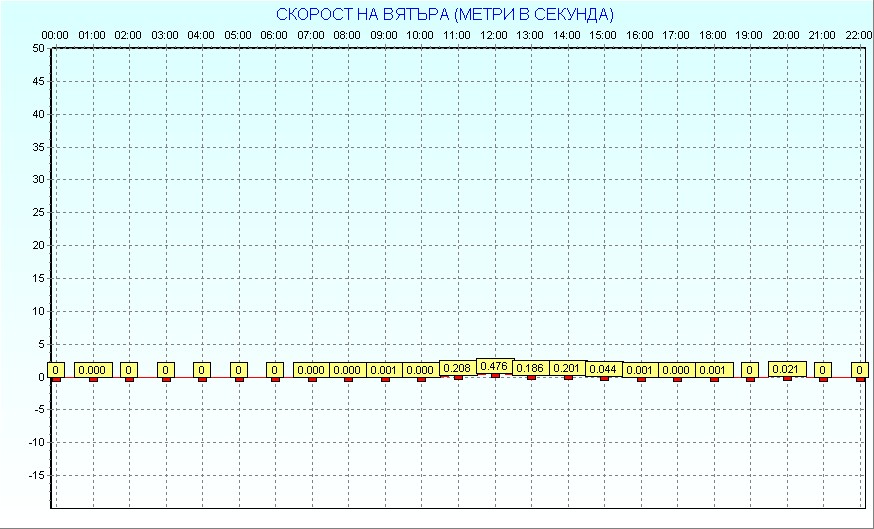This screenshot has height=529, width=874.
Task: Select the 0.476 peak data label
Action: 495,366
